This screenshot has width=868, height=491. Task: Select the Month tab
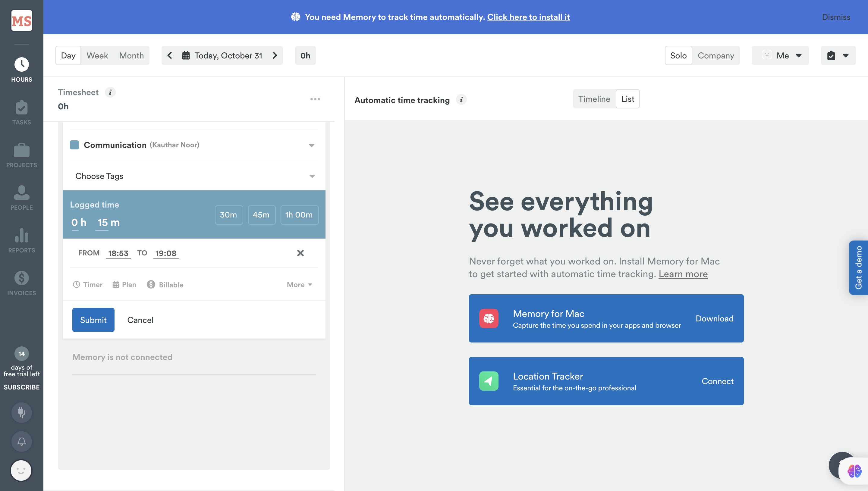131,55
